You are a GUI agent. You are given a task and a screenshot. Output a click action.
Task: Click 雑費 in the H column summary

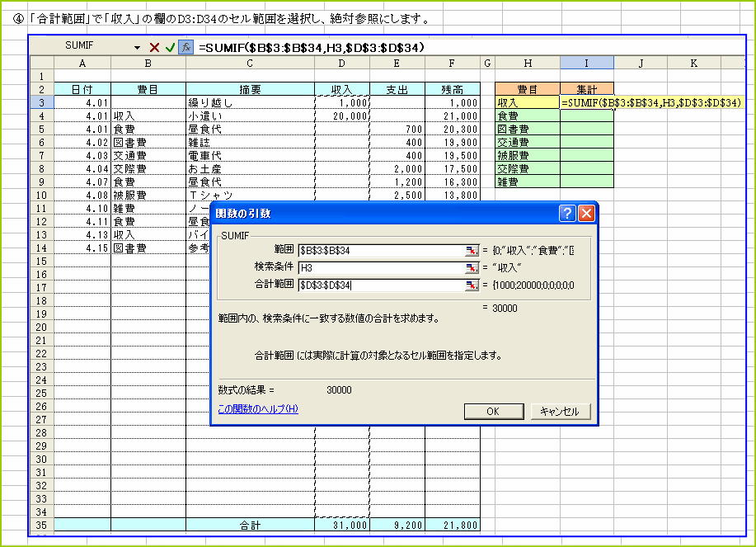tap(528, 182)
